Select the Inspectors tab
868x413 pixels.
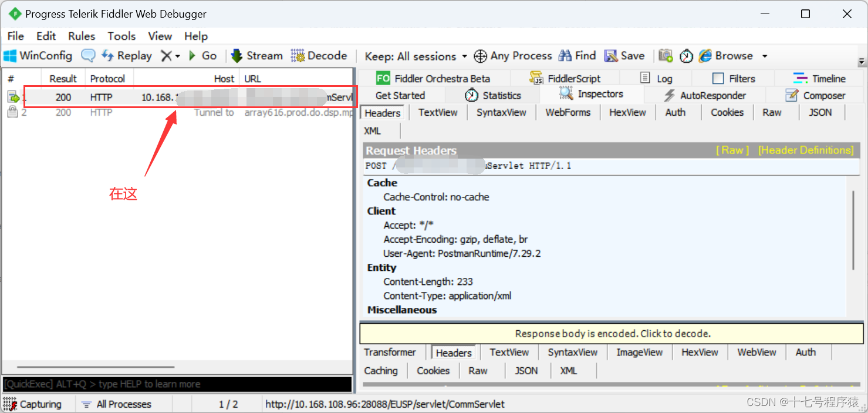592,94
